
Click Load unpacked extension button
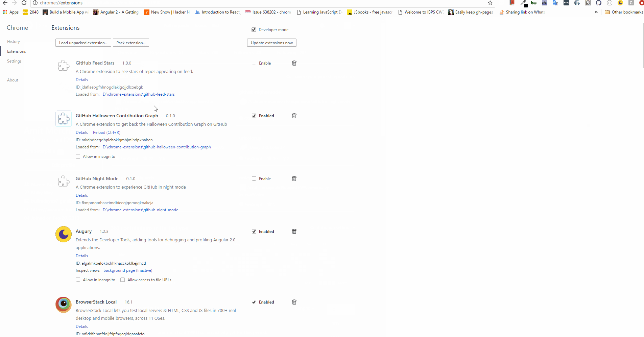(x=83, y=43)
